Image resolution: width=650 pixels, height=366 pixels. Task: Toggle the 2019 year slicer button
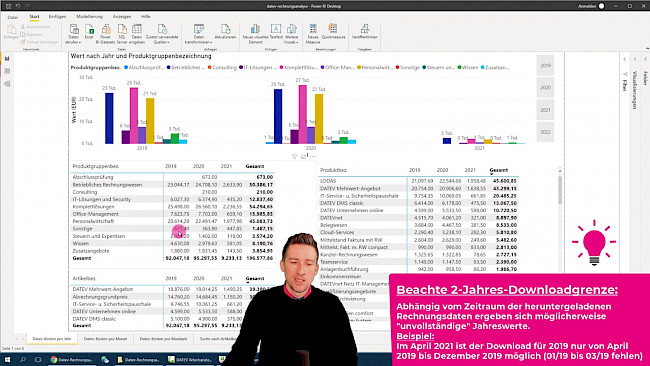point(545,65)
